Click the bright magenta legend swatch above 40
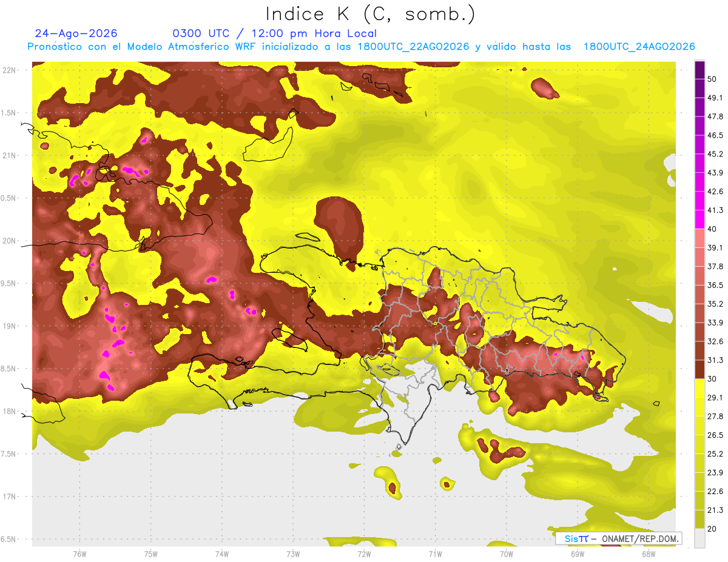The width and height of the screenshot is (728, 562). coord(699,219)
